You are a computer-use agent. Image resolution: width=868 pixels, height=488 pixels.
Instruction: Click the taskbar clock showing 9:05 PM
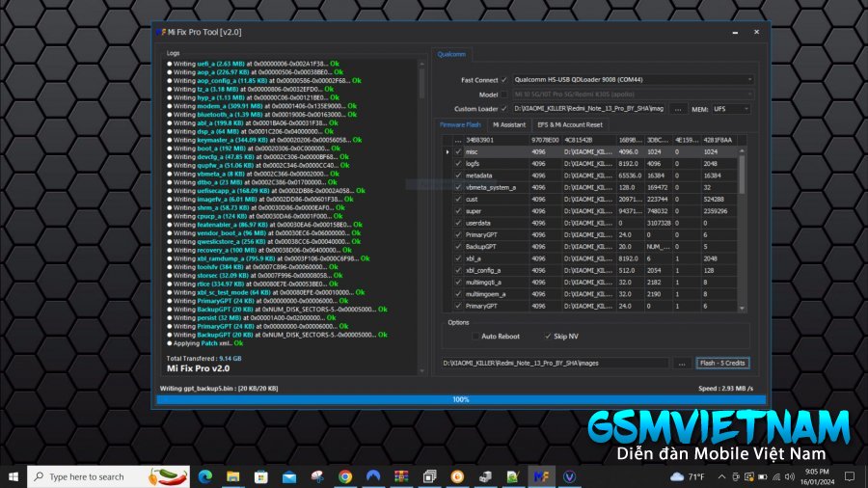[x=817, y=476]
